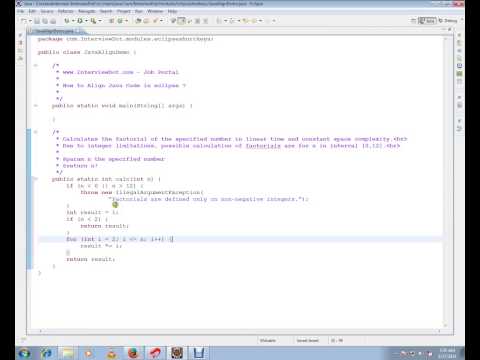Expand the Debug configurations dropdown arrow
The width and height of the screenshot is (480, 360).
tap(73, 21)
